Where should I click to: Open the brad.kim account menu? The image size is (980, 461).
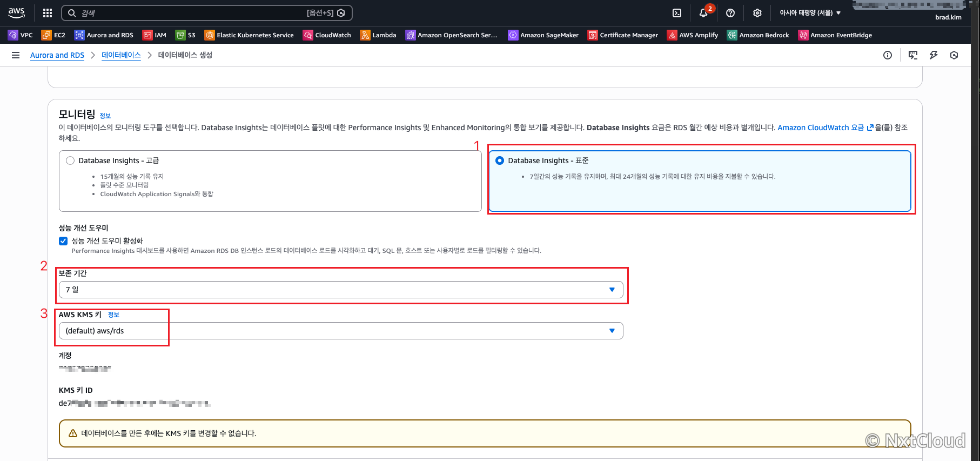(948, 17)
